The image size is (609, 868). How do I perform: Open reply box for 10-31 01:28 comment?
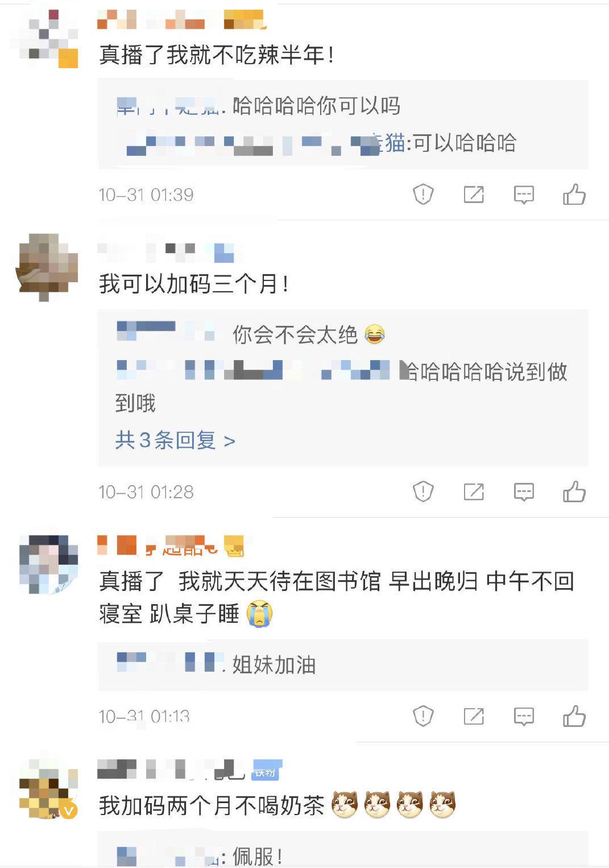pos(524,491)
